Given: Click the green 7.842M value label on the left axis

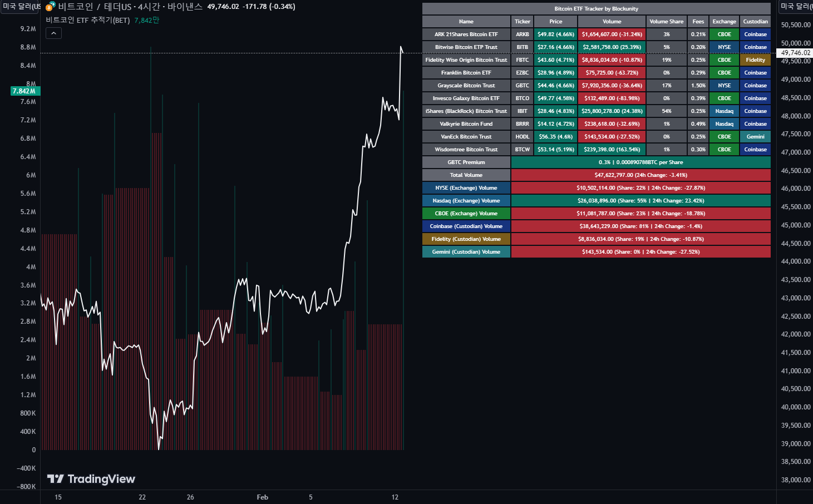Looking at the screenshot, I should pyautogui.click(x=25, y=91).
